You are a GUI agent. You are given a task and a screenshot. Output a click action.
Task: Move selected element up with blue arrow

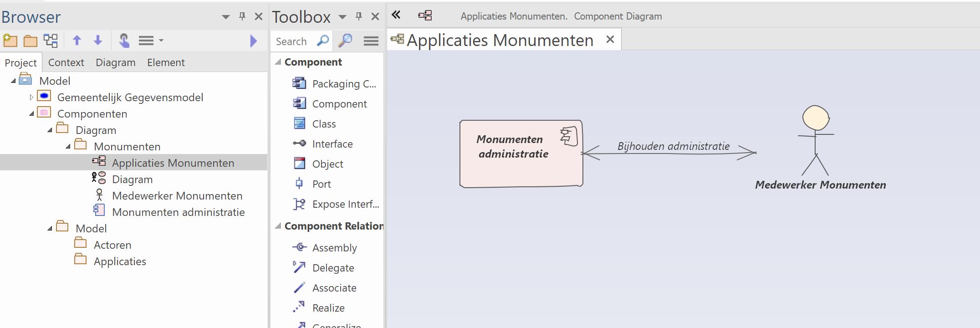[x=77, y=41]
